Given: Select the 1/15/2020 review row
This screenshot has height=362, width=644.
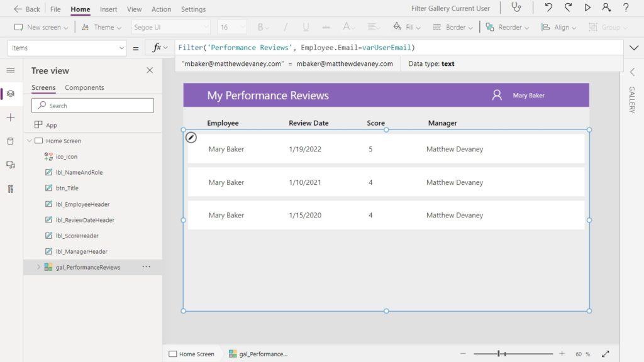Looking at the screenshot, I should coord(386,215).
